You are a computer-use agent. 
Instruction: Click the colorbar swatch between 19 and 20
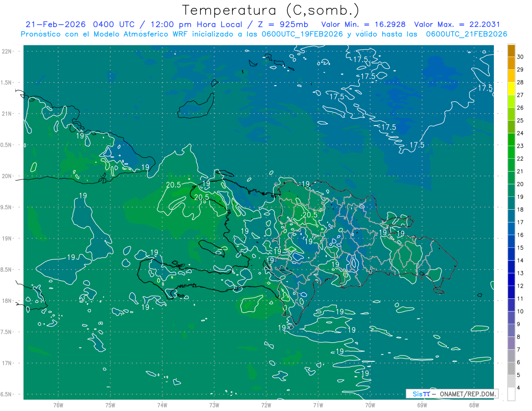coord(511,191)
